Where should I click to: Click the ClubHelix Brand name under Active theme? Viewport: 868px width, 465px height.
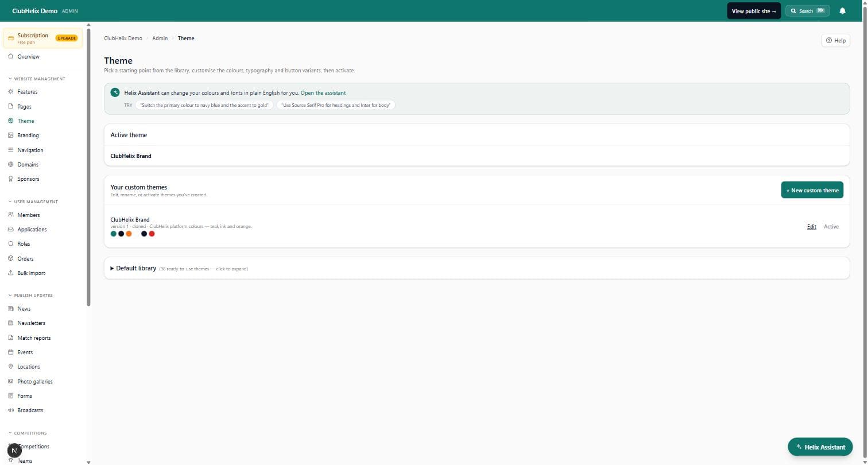pyautogui.click(x=131, y=156)
